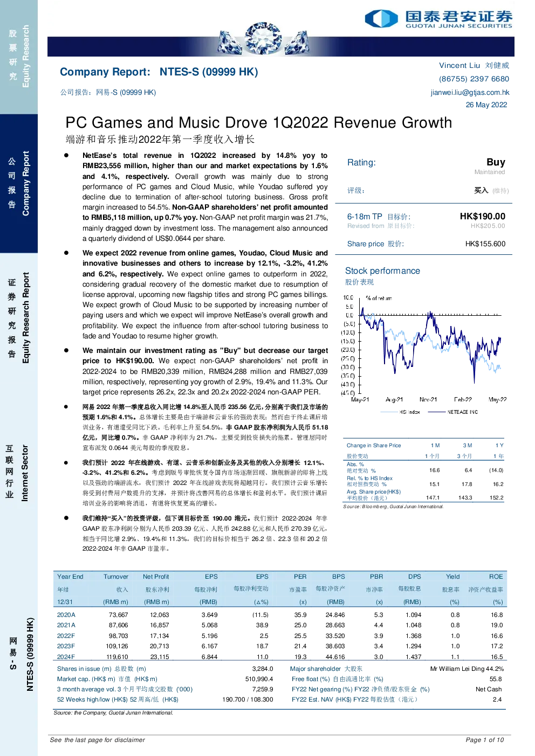Click the Buy rating value

[495, 162]
